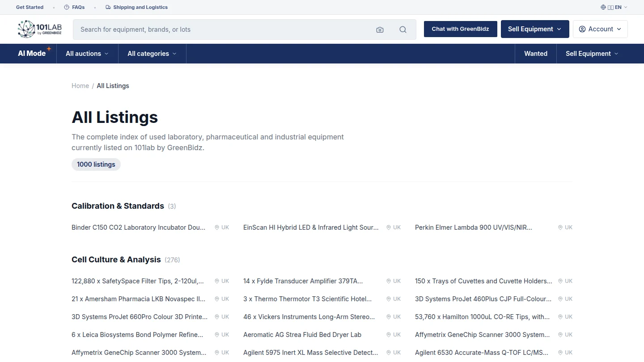Click location pin beside Thermo Thermotor T3
The width and height of the screenshot is (644, 362).
[389, 299]
